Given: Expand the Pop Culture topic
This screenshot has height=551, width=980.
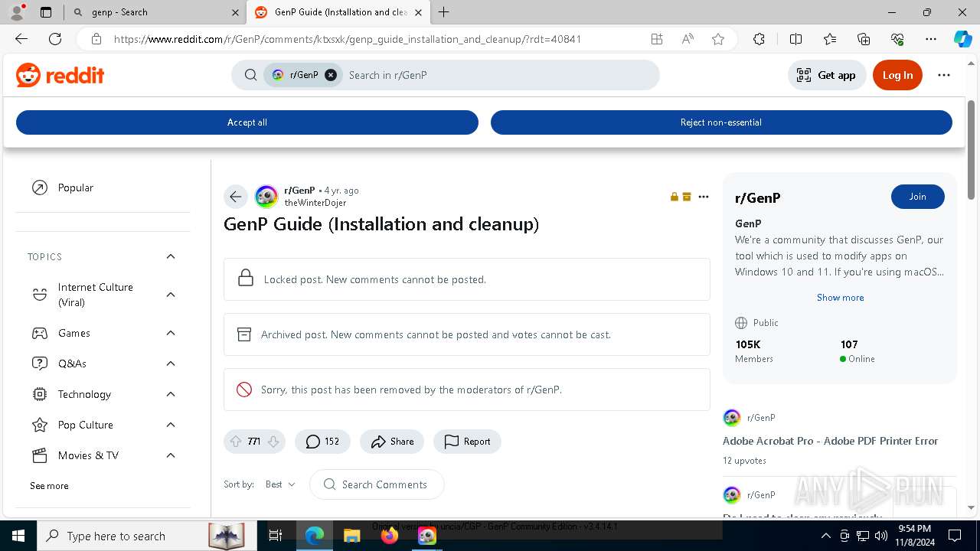Looking at the screenshot, I should click(x=171, y=425).
